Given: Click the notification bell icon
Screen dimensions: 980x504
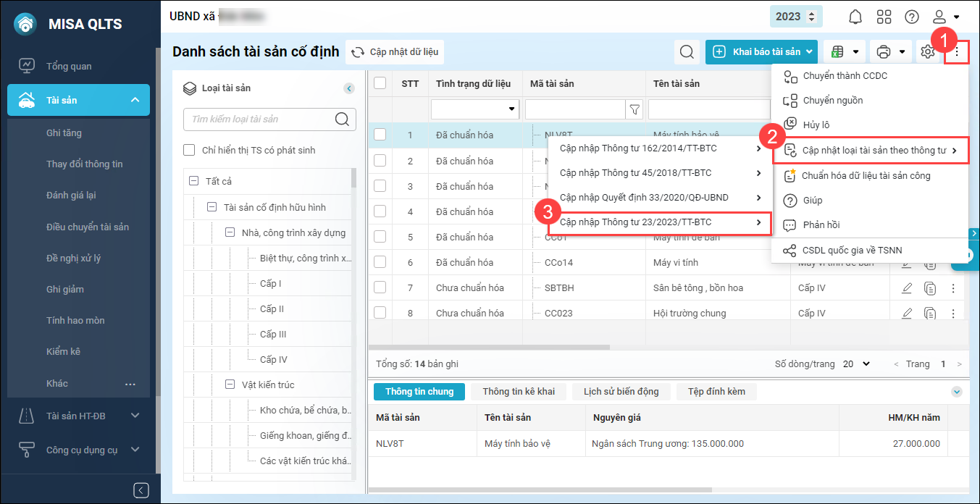Looking at the screenshot, I should [x=855, y=17].
